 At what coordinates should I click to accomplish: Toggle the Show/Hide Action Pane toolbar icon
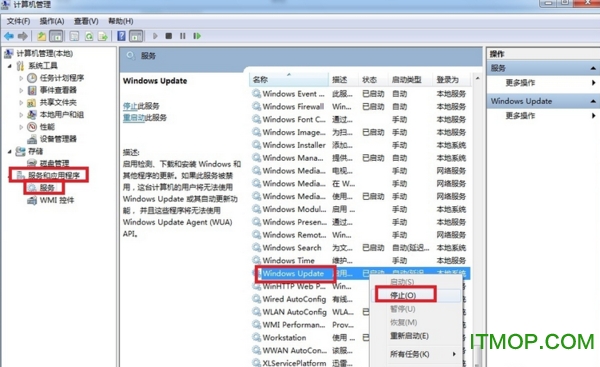136,36
